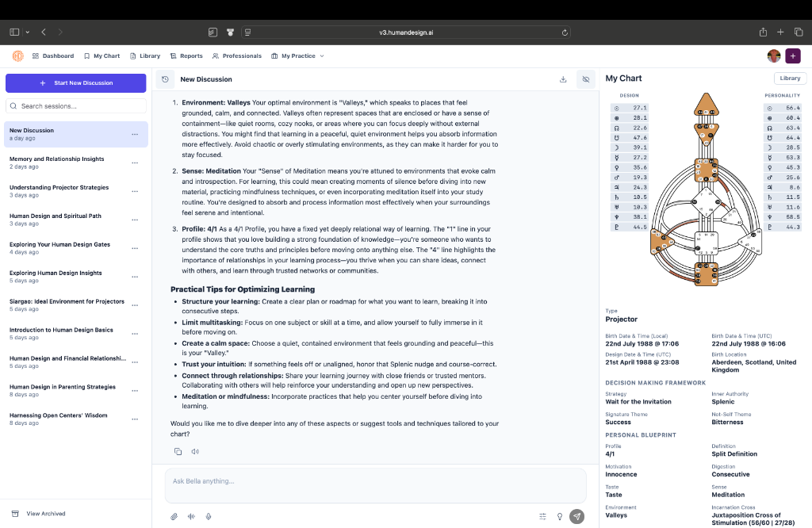
Task: Toggle the Safari sidebar icon
Action: [x=14, y=32]
